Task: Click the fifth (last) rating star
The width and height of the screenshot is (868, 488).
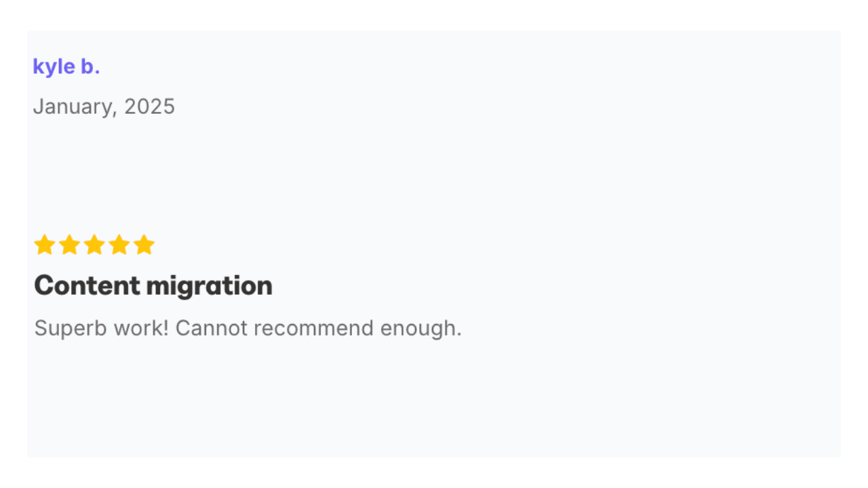Action: [x=144, y=245]
